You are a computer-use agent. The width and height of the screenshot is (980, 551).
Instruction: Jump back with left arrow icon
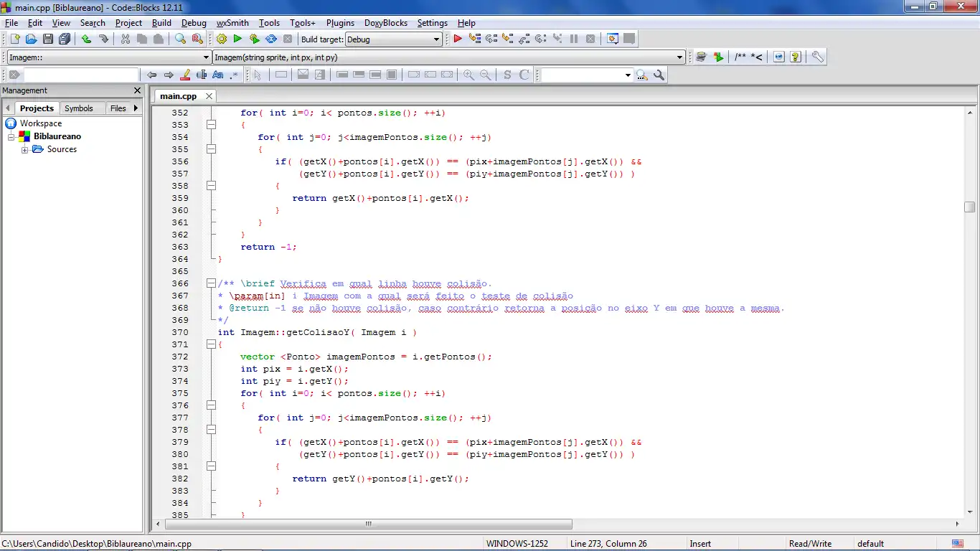[x=151, y=75]
